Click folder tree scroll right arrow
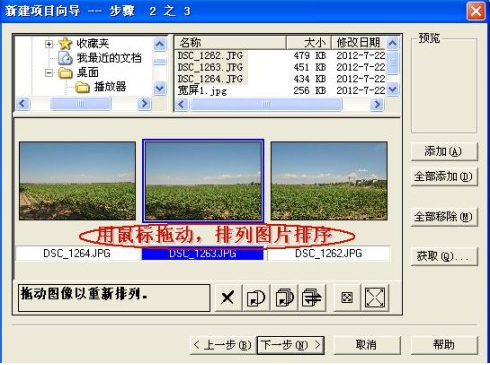 point(144,104)
